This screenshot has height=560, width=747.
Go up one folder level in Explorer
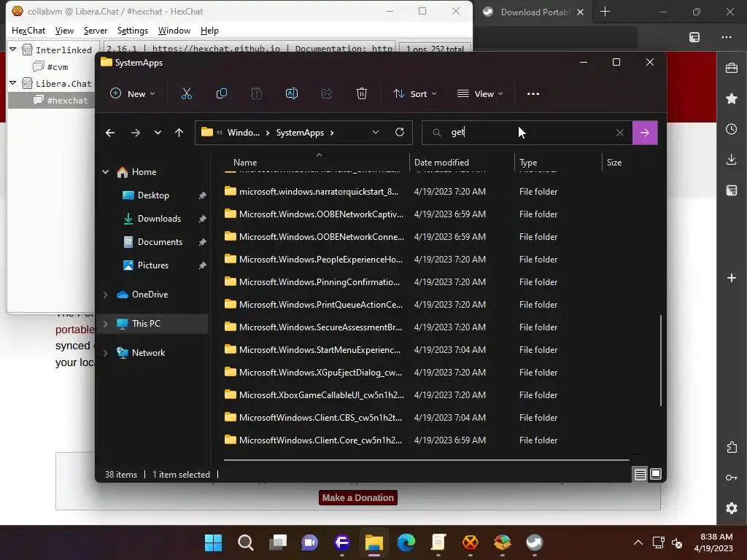tap(179, 133)
